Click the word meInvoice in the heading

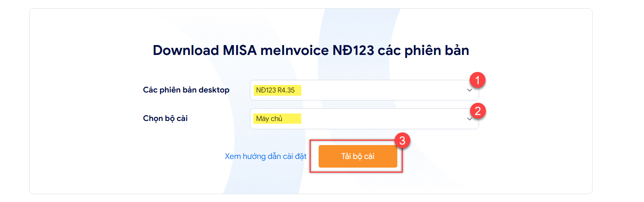295,50
